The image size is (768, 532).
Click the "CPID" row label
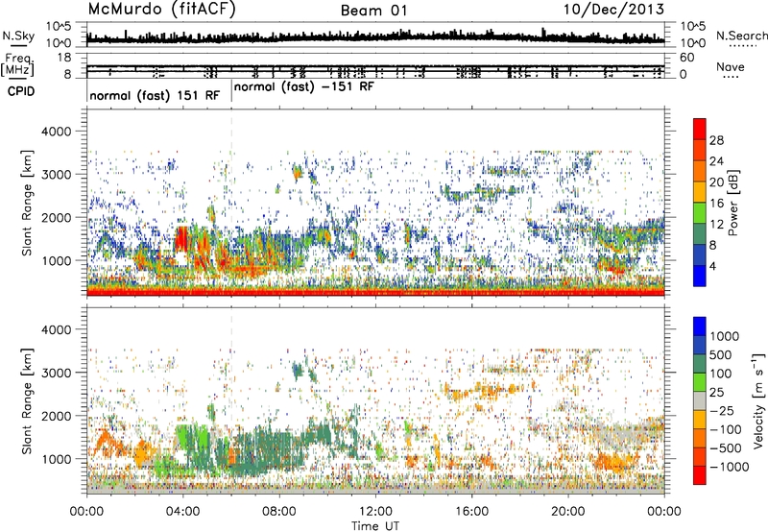pyautogui.click(x=21, y=91)
